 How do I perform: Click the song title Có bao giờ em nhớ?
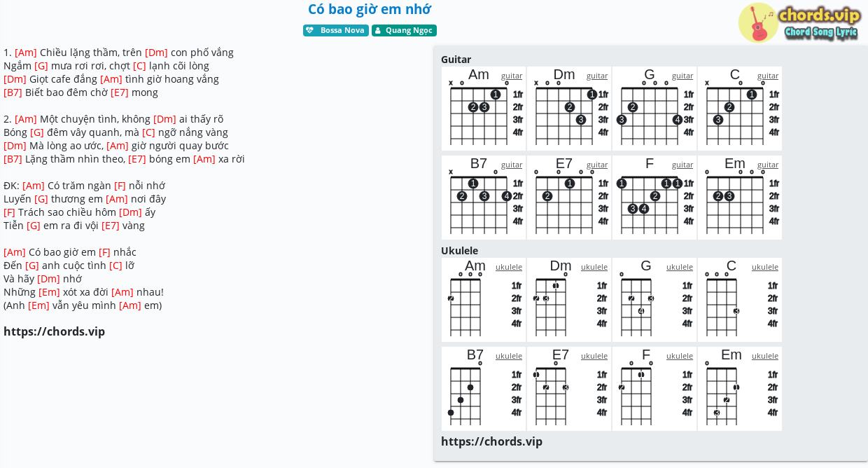[370, 9]
